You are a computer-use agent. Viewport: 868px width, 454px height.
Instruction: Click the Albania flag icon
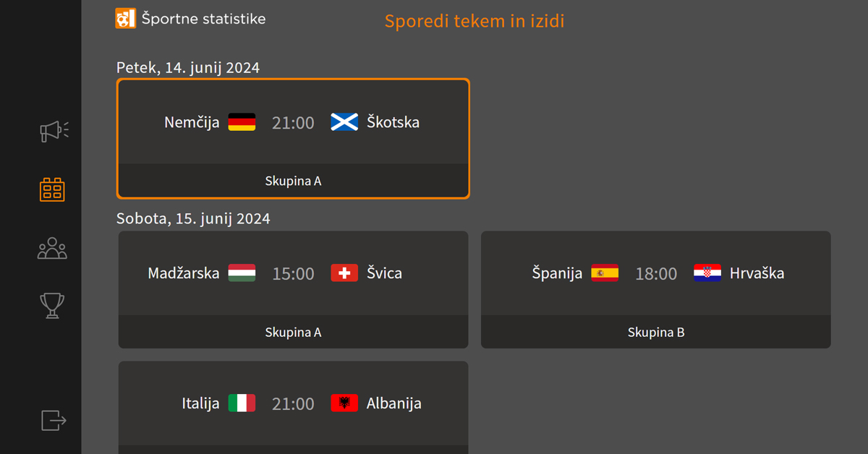(x=344, y=403)
